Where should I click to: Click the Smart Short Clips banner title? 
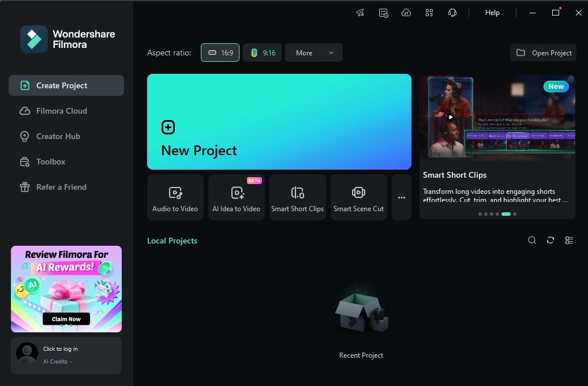tap(455, 175)
